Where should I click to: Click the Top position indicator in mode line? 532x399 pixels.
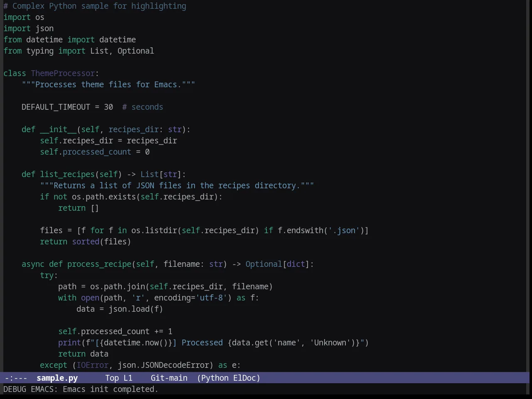click(112, 378)
